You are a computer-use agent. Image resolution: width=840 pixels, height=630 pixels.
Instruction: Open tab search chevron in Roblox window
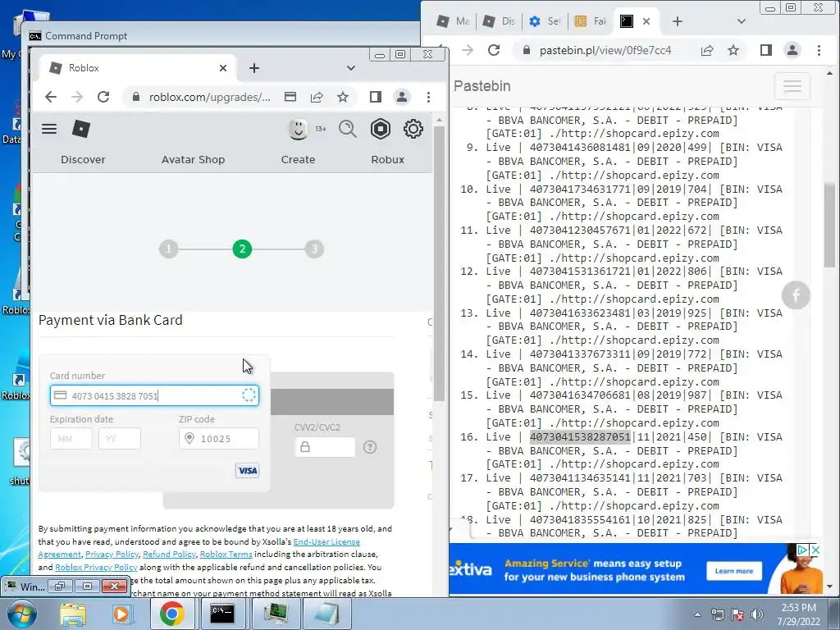351,68
